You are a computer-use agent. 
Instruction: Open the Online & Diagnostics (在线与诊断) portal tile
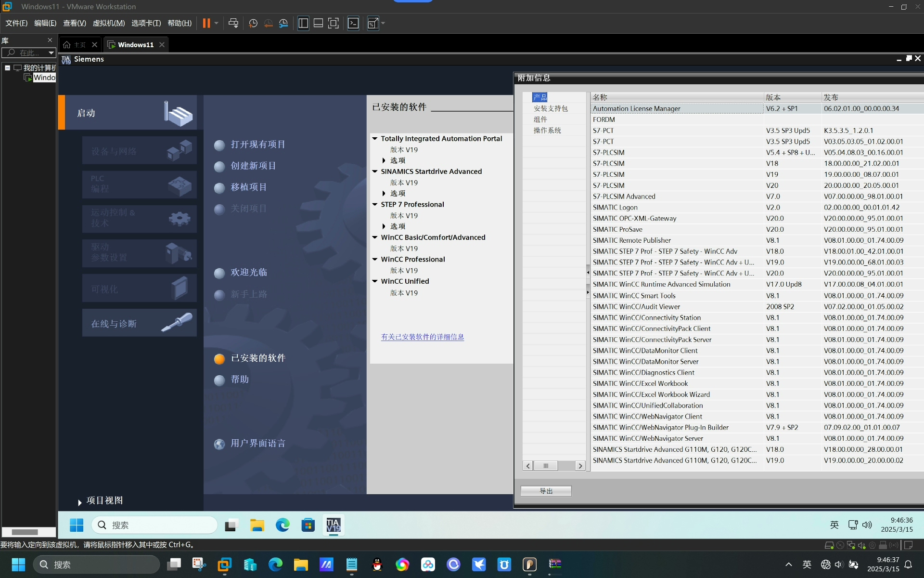coord(140,323)
